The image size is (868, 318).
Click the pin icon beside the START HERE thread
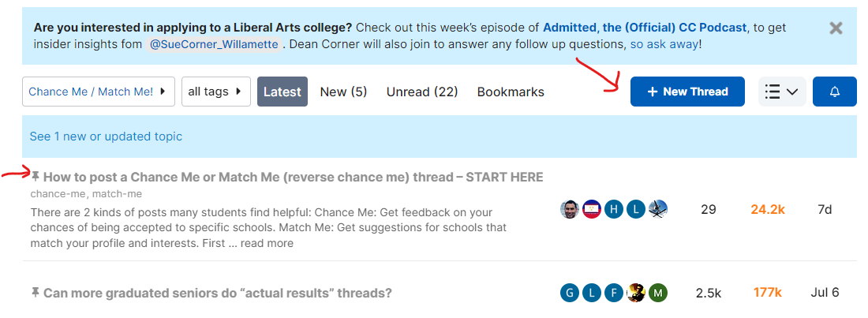tap(36, 176)
